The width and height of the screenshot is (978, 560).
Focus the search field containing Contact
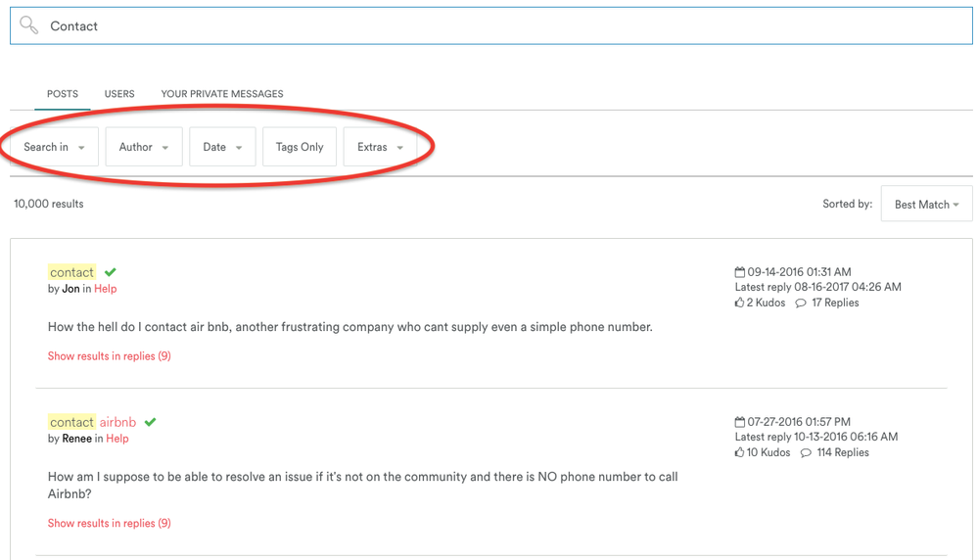click(489, 26)
